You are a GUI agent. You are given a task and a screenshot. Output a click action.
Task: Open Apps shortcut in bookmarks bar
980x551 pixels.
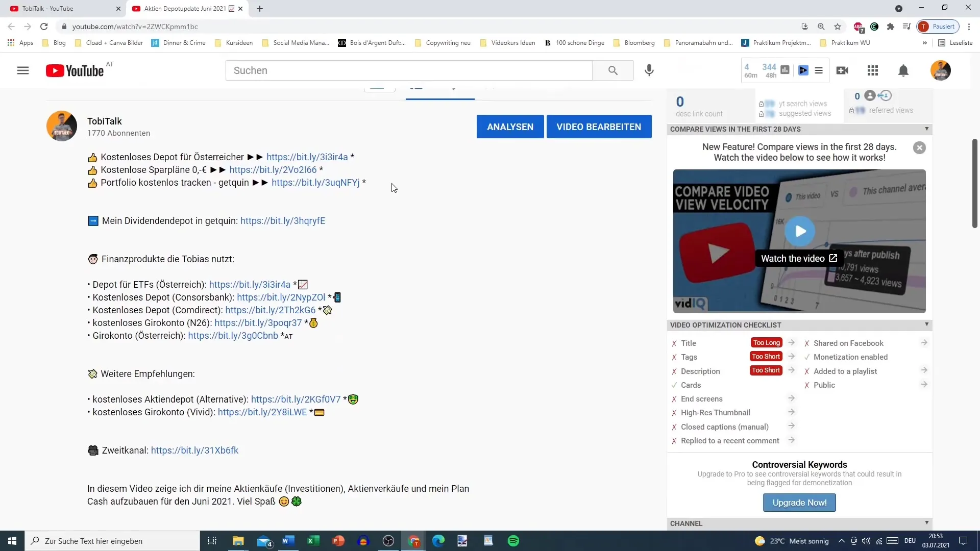click(x=20, y=43)
